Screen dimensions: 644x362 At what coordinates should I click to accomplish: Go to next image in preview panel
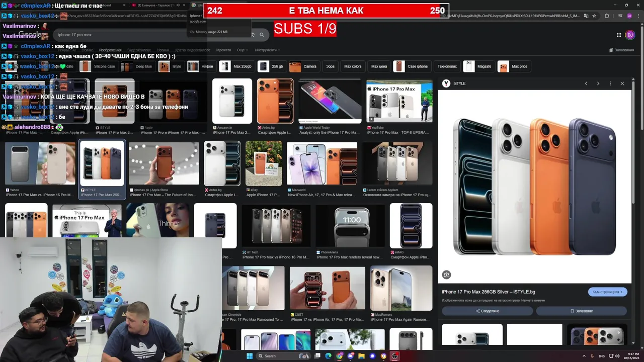pyautogui.click(x=598, y=83)
